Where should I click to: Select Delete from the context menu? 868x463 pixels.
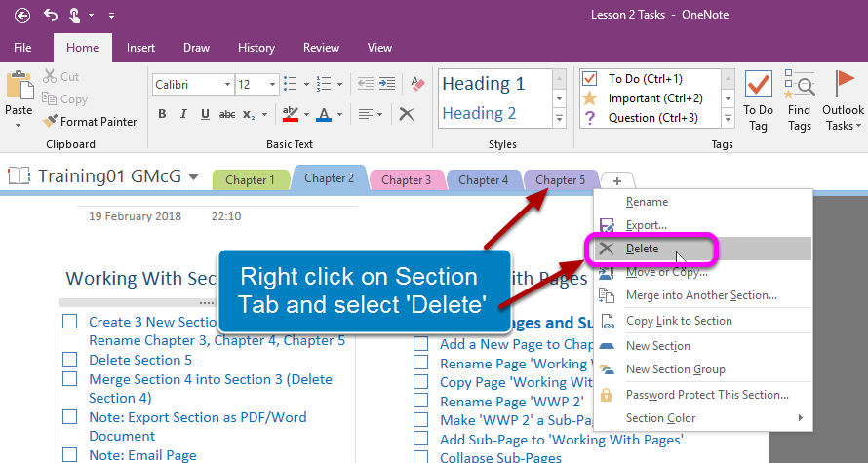click(642, 249)
